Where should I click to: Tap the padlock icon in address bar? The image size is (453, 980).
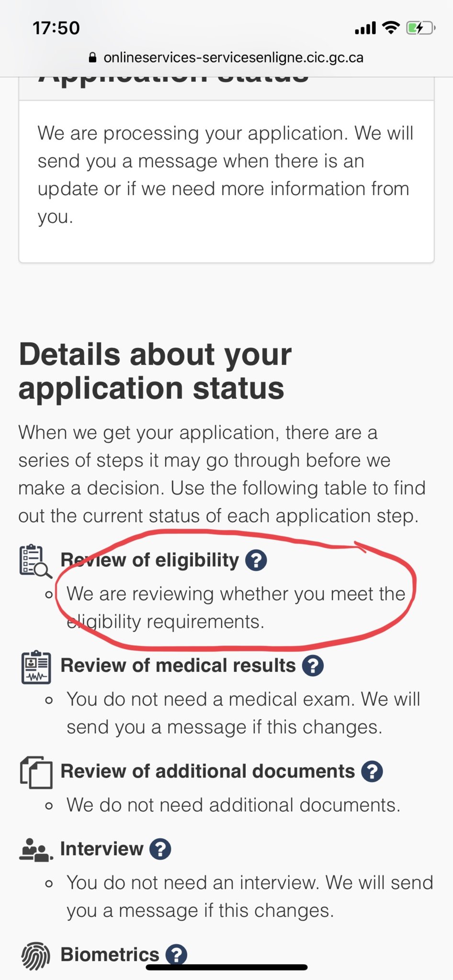(93, 57)
